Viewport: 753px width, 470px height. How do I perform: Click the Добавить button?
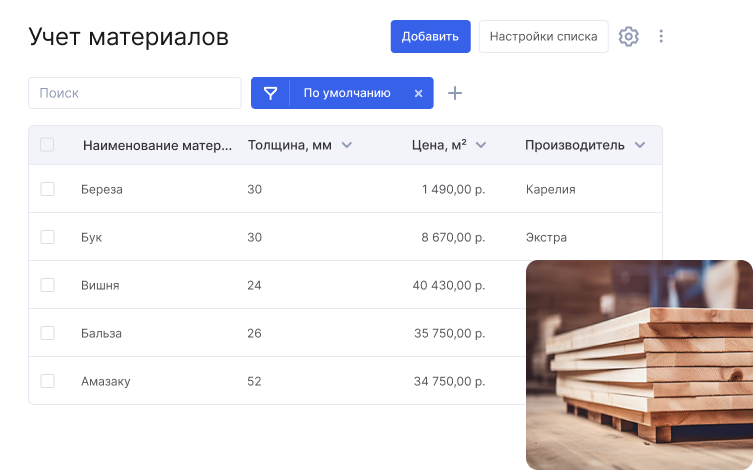(430, 37)
